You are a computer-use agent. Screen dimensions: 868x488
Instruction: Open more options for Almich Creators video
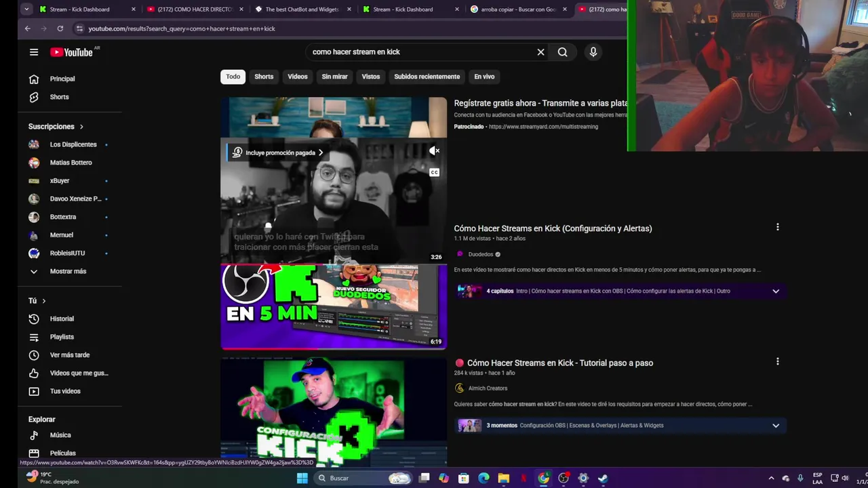(777, 361)
